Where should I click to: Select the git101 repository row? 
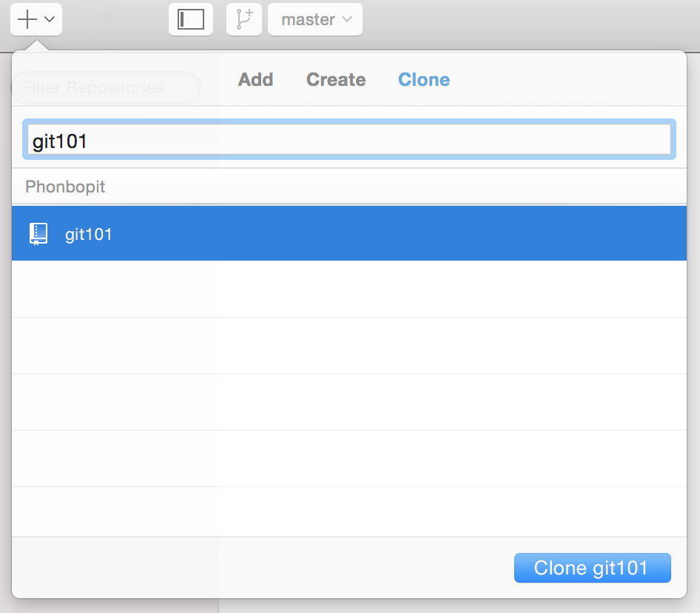[349, 233]
